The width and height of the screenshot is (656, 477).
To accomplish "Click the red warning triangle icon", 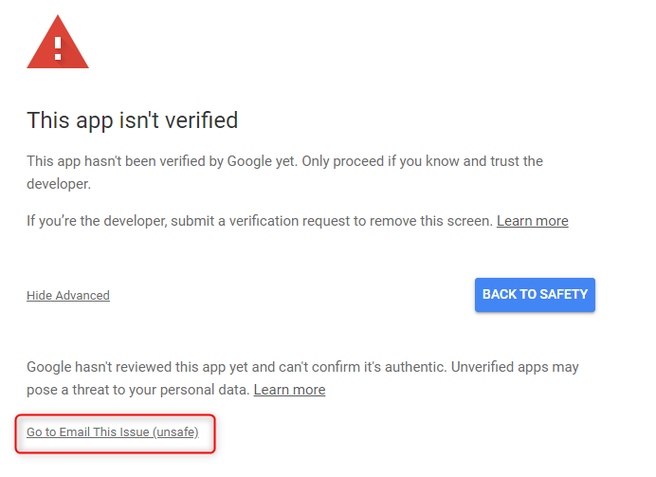I will tap(58, 43).
